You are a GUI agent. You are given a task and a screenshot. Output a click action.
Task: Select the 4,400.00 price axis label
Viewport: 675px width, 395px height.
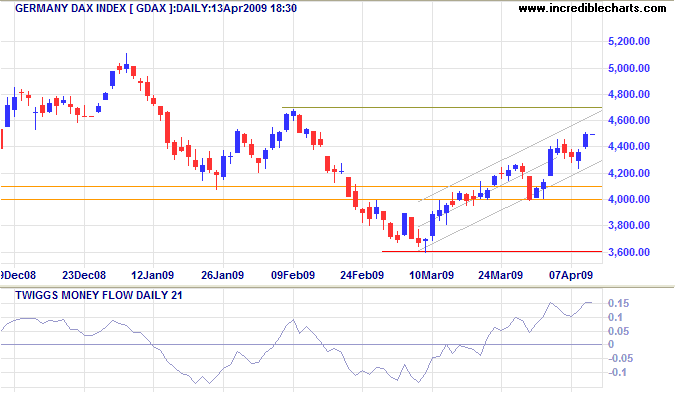click(629, 146)
